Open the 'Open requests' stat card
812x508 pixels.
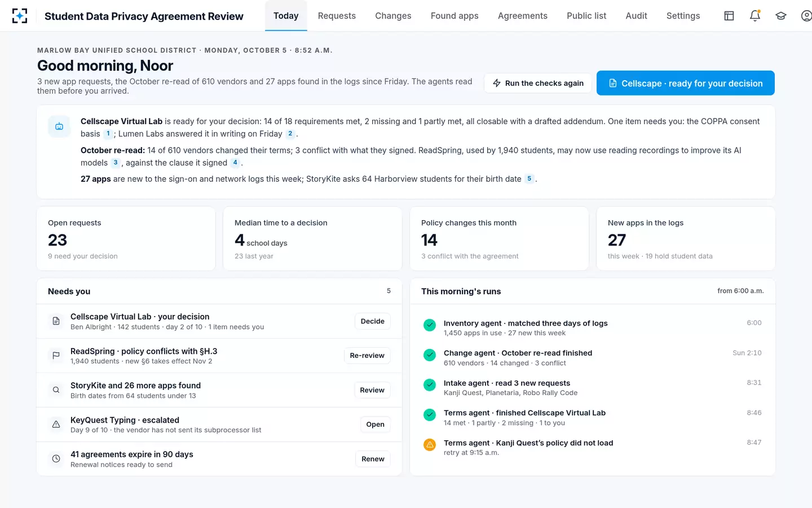click(126, 239)
